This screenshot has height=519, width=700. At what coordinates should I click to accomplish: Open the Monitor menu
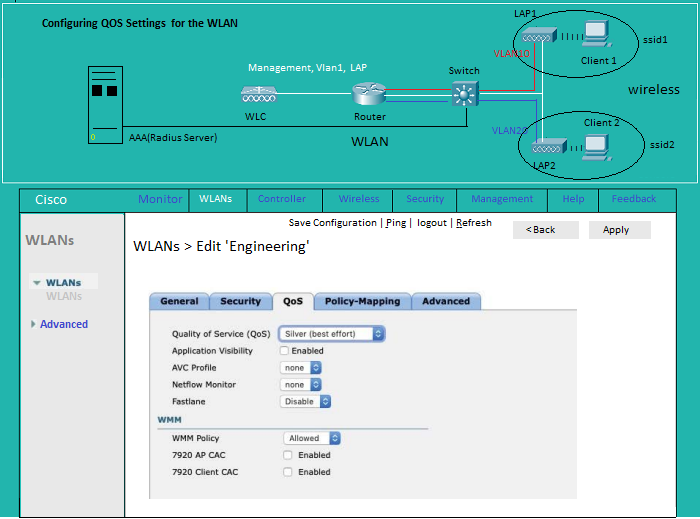pos(160,199)
